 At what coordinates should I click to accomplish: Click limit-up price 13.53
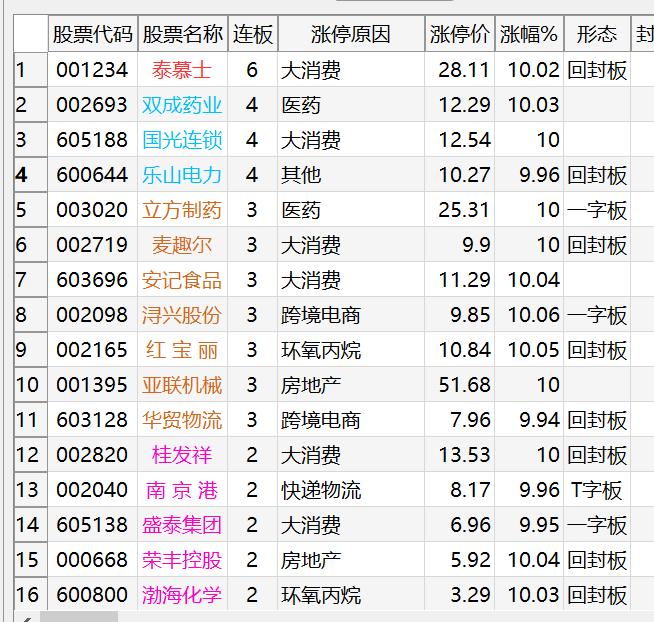coord(464,455)
